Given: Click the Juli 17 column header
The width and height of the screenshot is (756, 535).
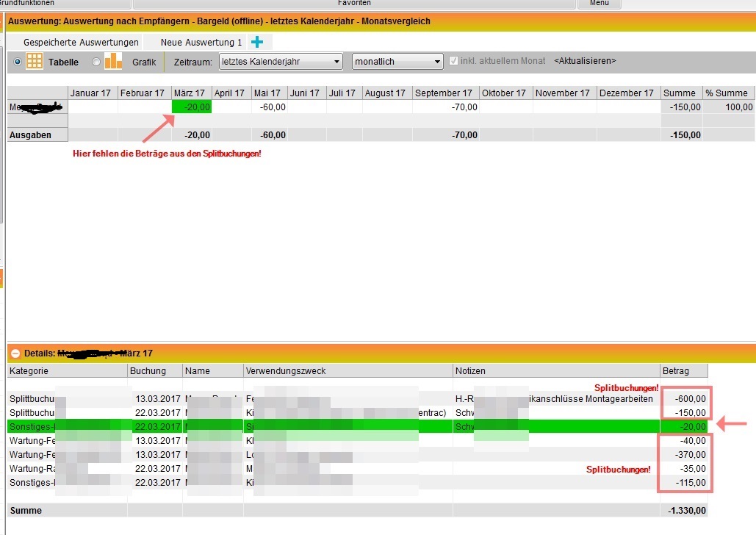Looking at the screenshot, I should coord(345,93).
